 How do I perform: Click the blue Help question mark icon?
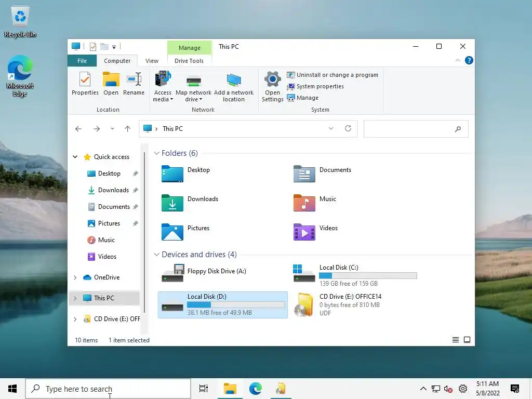pos(469,60)
